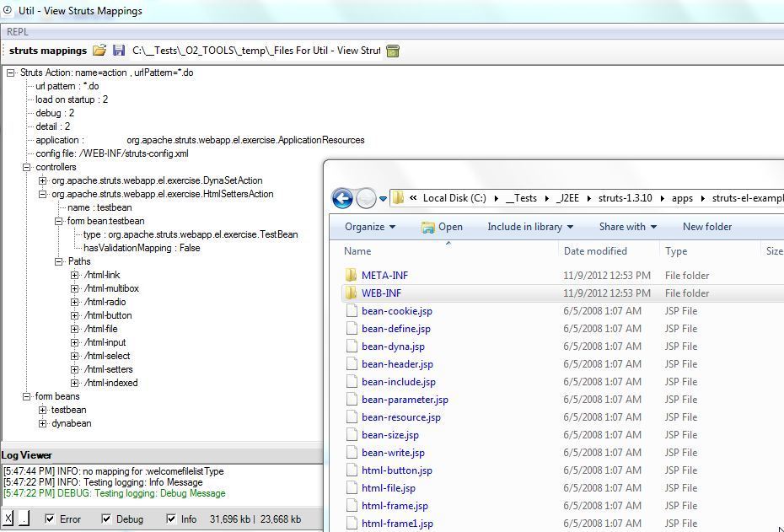Click the green icon after the file path
This screenshot has height=532, width=784.
point(392,51)
